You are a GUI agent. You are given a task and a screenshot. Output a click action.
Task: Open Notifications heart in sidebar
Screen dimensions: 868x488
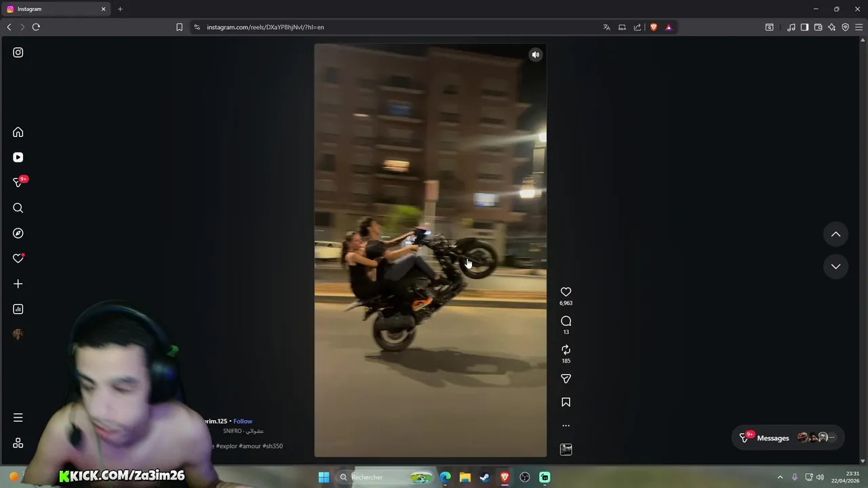(x=18, y=258)
